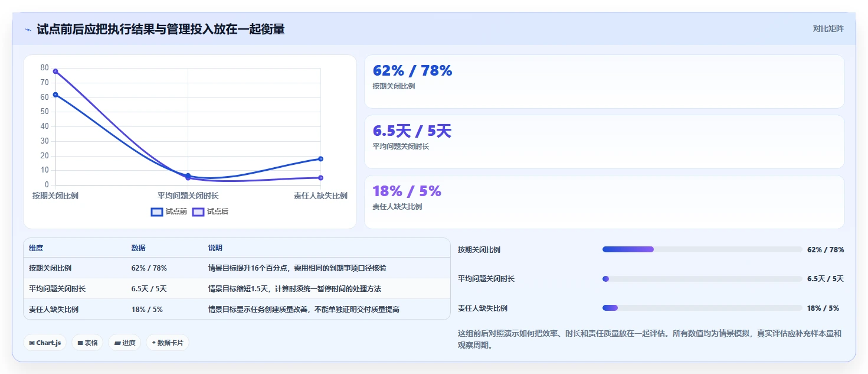Click the 责任人缺失比例 progress bar
The height and width of the screenshot is (374, 868).
(x=702, y=308)
